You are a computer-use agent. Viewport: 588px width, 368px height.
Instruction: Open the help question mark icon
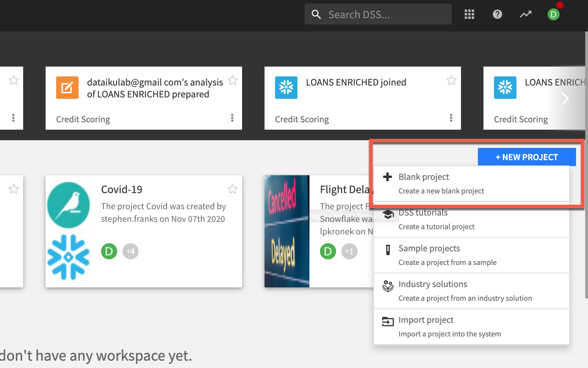pyautogui.click(x=497, y=14)
